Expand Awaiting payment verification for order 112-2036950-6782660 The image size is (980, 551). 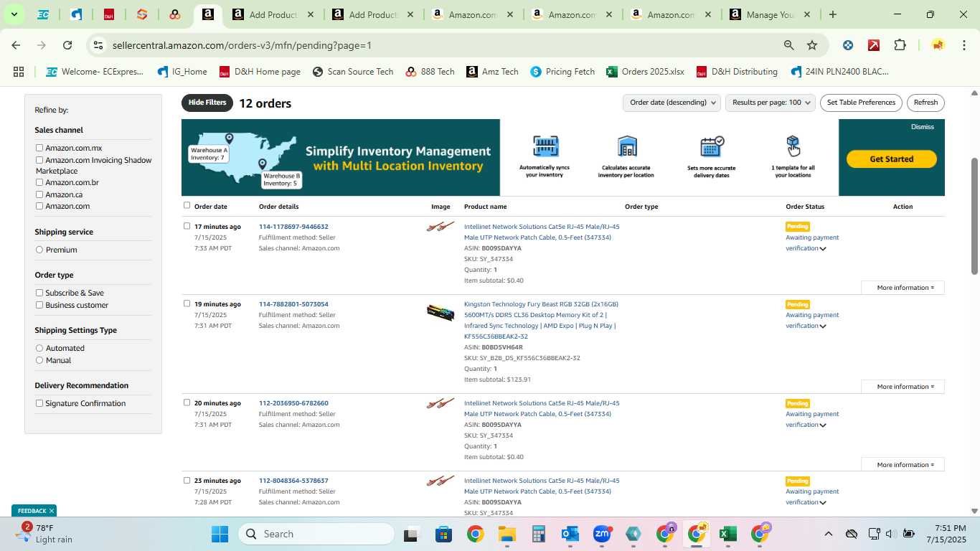(x=823, y=425)
